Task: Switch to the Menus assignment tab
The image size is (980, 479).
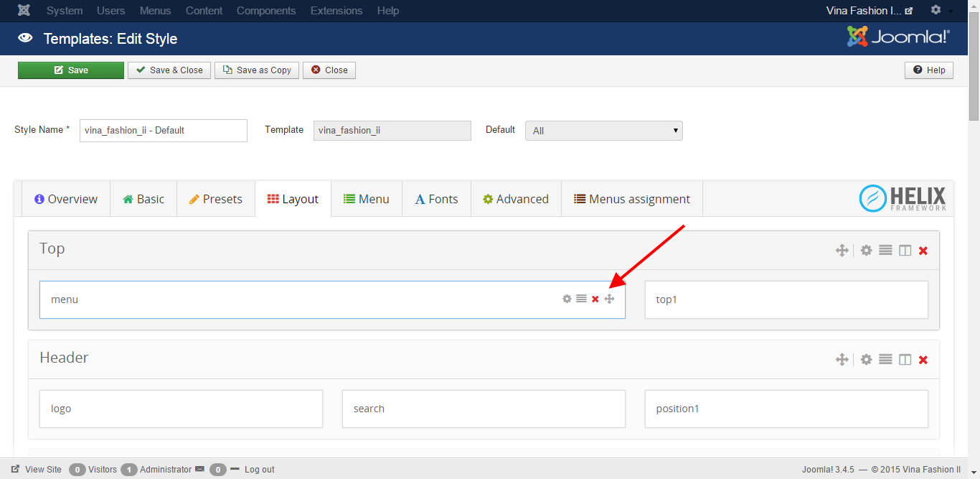Action: (631, 199)
